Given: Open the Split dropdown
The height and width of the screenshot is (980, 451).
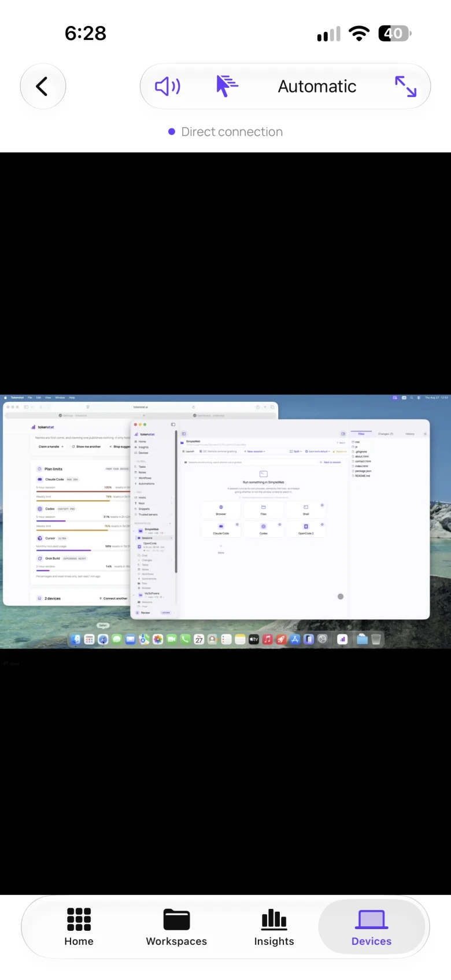Looking at the screenshot, I should (x=295, y=451).
